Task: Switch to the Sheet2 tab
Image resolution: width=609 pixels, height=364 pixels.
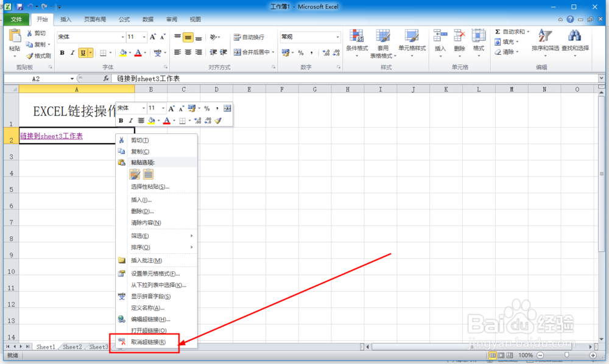Action: click(x=72, y=347)
